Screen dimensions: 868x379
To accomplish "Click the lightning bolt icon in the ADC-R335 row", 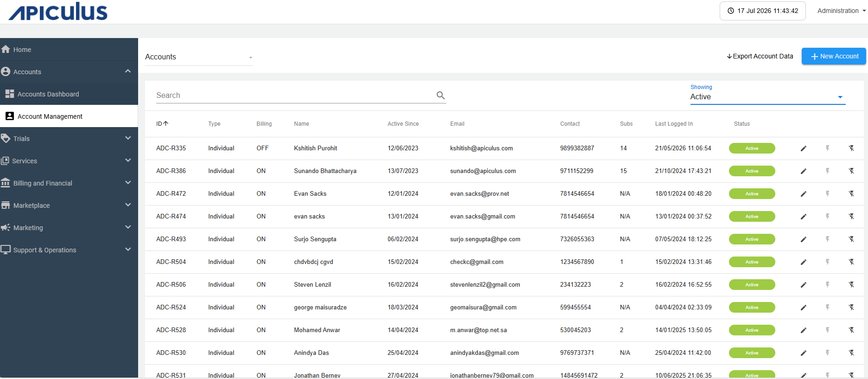I will pos(828,148).
